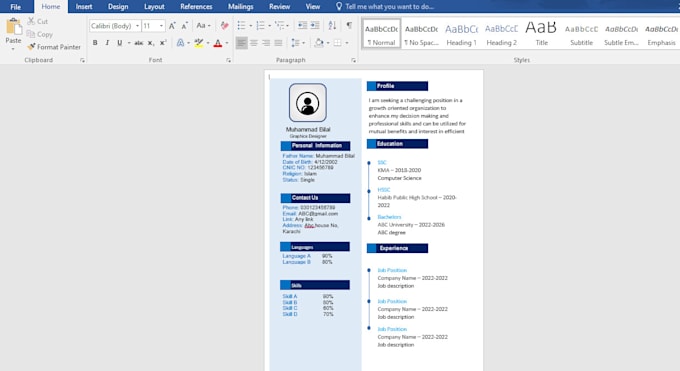Apply red font color

coord(218,43)
